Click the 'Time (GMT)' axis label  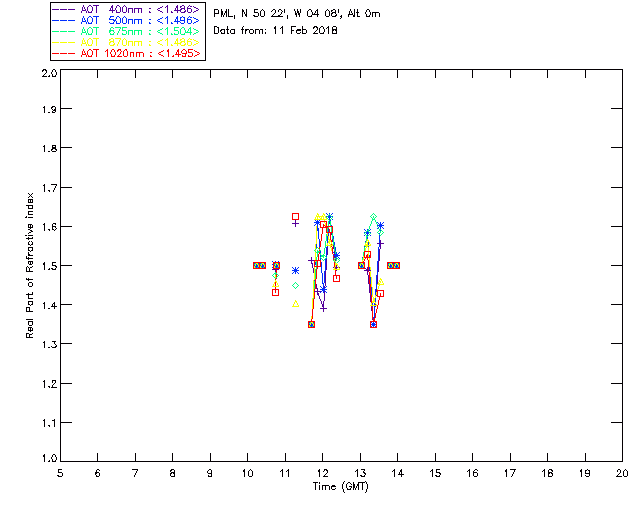pyautogui.click(x=340, y=487)
